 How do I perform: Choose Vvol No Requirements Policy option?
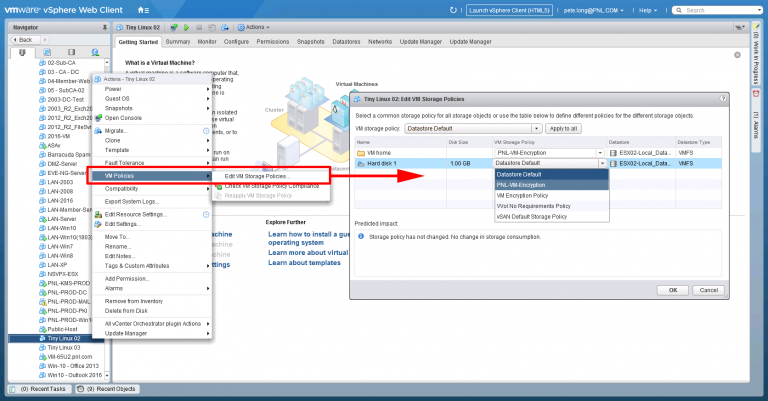pos(552,206)
